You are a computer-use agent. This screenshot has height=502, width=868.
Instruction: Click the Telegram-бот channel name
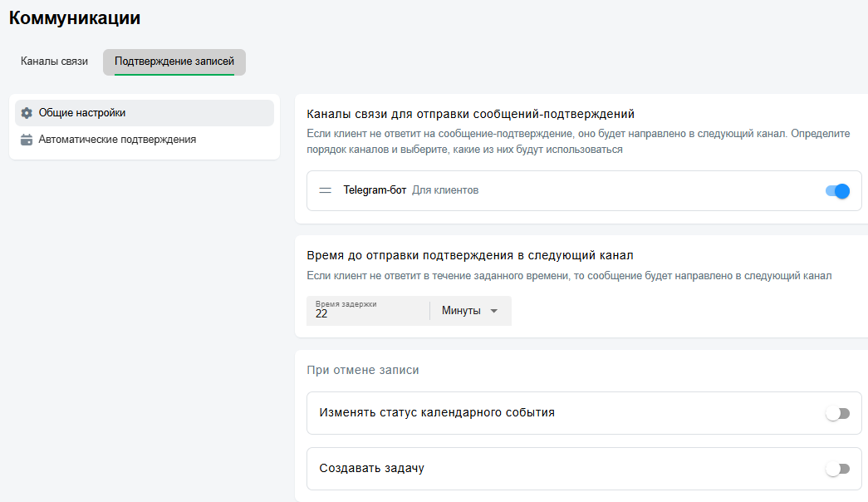click(375, 190)
